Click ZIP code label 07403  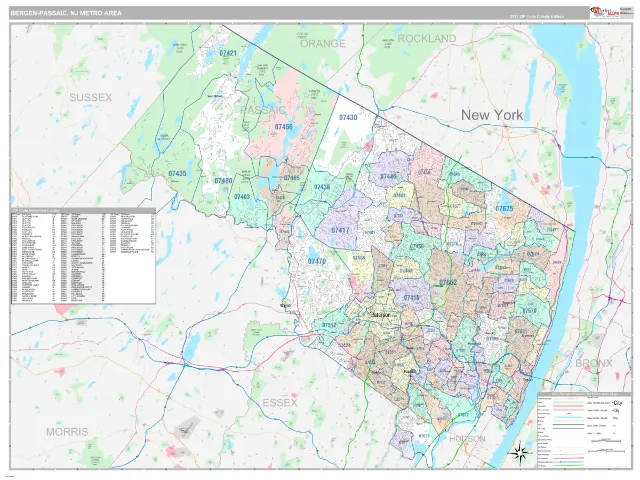[x=242, y=197]
